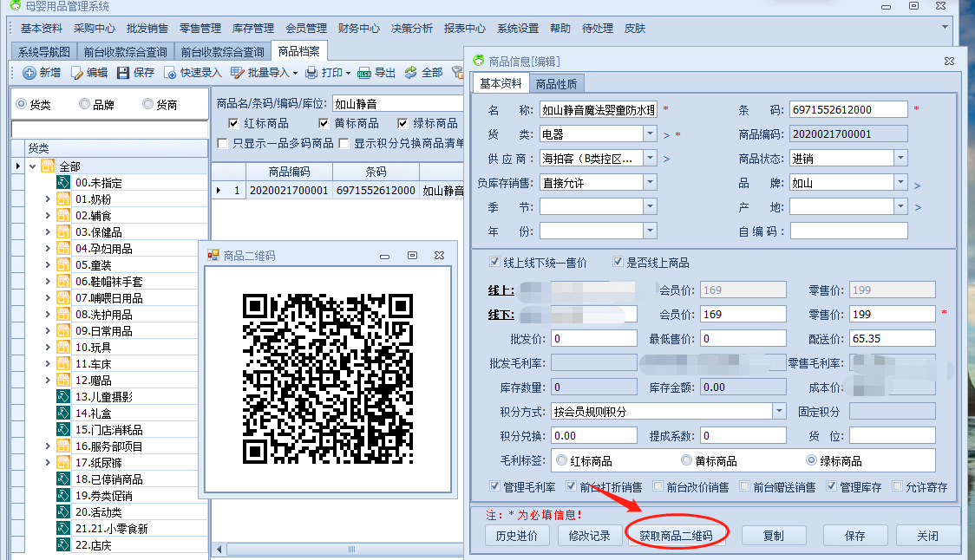Select 红标商品 gross margin radio
This screenshot has width=975, height=560.
(561, 460)
